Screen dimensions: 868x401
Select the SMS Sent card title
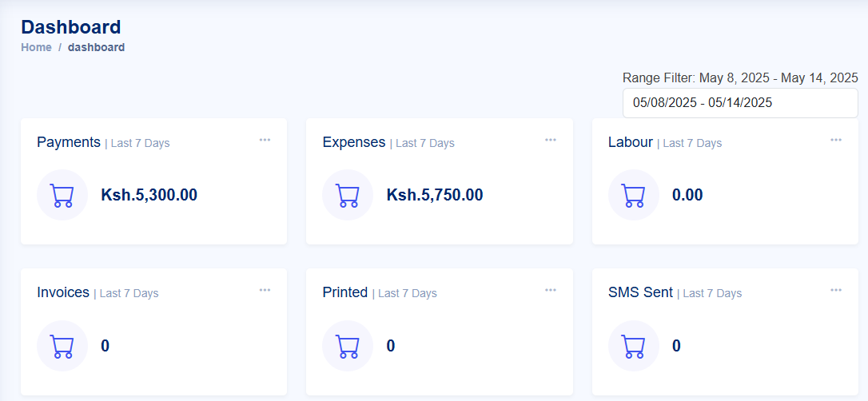[640, 292]
